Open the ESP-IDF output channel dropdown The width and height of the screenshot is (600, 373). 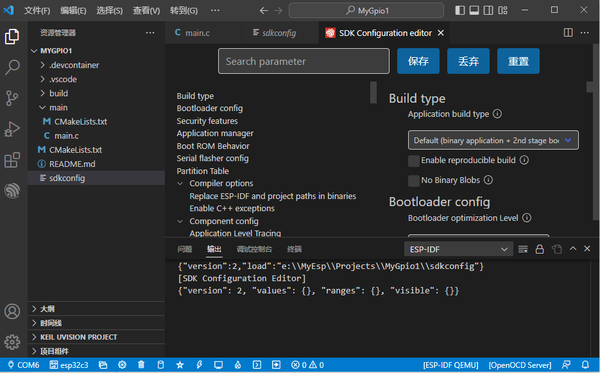click(x=458, y=249)
